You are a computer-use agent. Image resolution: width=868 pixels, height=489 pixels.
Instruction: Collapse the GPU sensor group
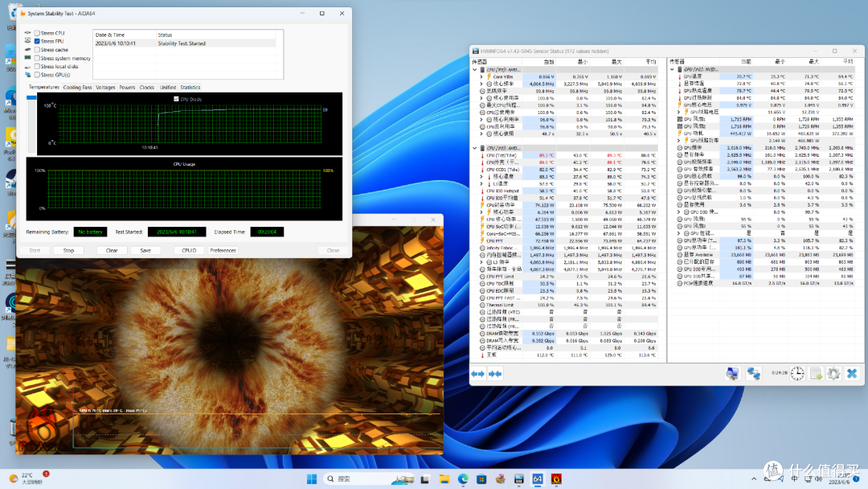(672, 70)
